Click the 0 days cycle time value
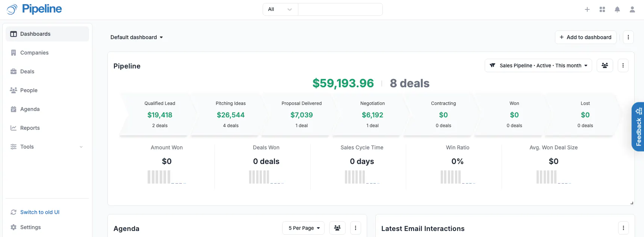This screenshot has height=237, width=644. tap(362, 161)
